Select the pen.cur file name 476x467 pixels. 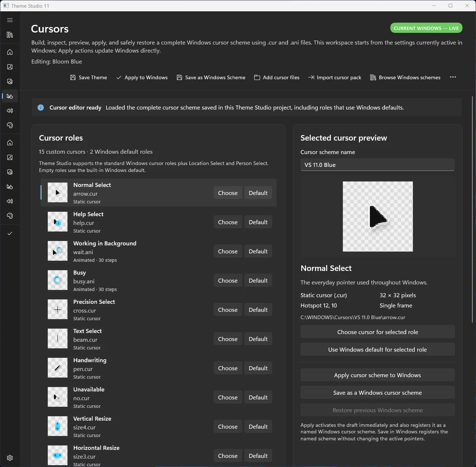pos(83,369)
